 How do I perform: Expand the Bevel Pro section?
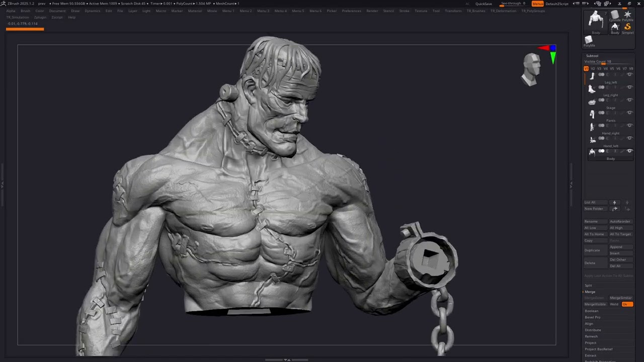pos(592,317)
